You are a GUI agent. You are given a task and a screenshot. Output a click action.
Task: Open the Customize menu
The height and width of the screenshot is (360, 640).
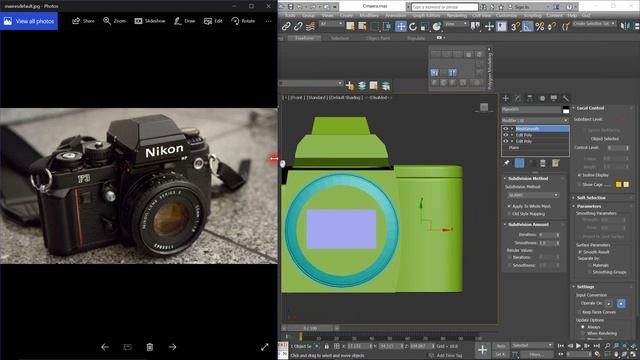tap(506, 16)
